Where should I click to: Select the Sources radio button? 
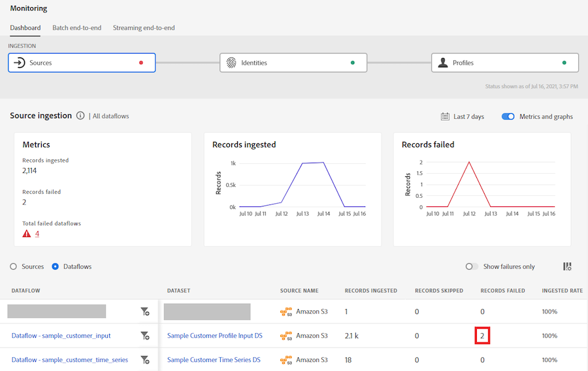pos(14,266)
